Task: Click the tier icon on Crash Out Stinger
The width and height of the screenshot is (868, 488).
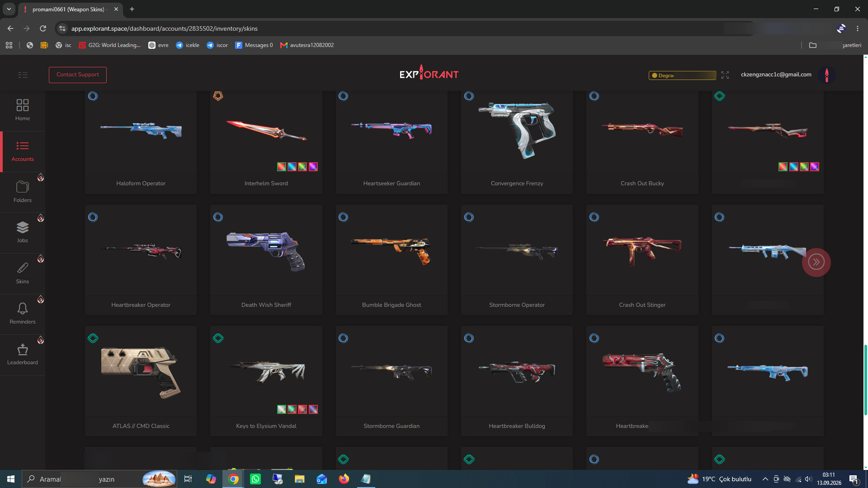Action: (x=594, y=217)
